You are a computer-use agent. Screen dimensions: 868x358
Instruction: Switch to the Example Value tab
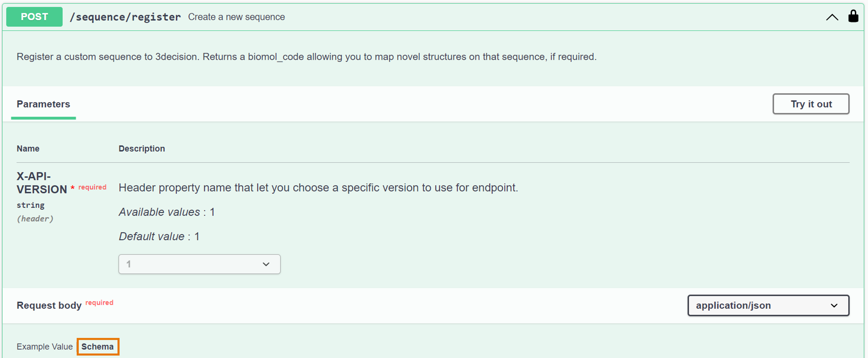click(x=45, y=347)
